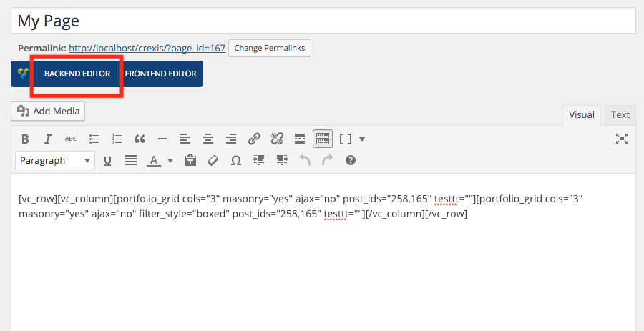Click the Backend Editor button
644x331 pixels.
[x=77, y=74]
